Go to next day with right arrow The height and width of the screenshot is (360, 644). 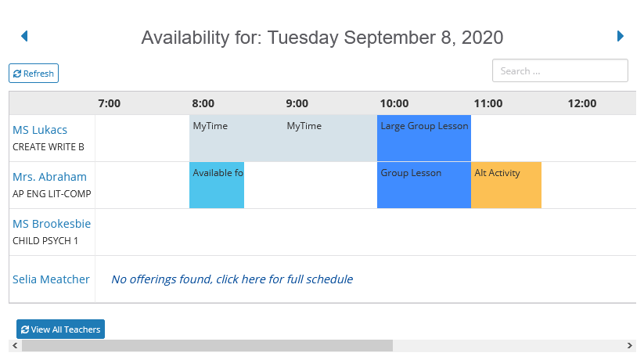[x=621, y=36]
